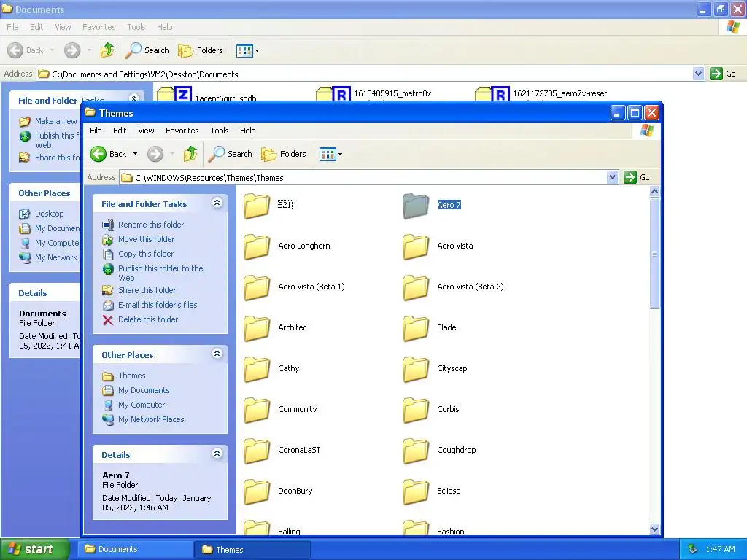Screen dimensions: 747x560
Task: Open File menu in Themes window
Action: pos(96,131)
